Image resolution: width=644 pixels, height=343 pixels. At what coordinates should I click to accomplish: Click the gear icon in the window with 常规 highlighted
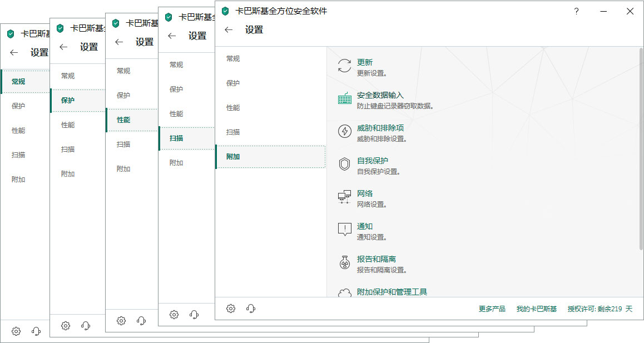point(16,331)
